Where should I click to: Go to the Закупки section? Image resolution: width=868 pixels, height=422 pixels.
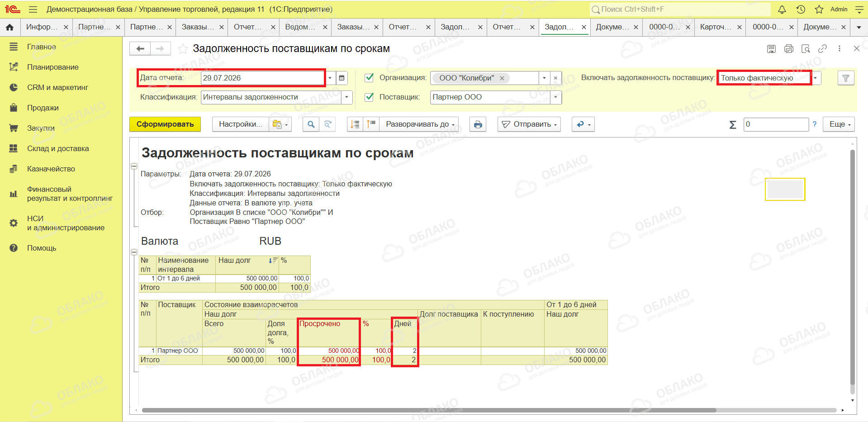point(41,128)
